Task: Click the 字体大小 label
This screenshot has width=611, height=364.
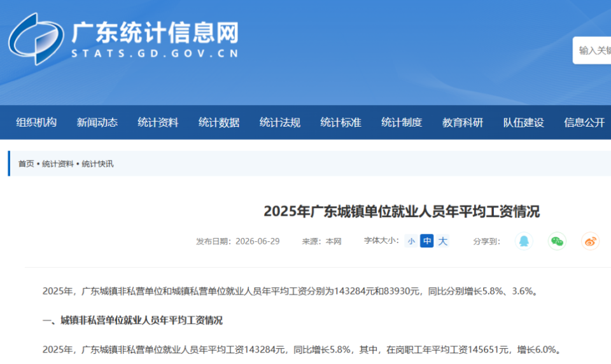Action: coord(381,241)
